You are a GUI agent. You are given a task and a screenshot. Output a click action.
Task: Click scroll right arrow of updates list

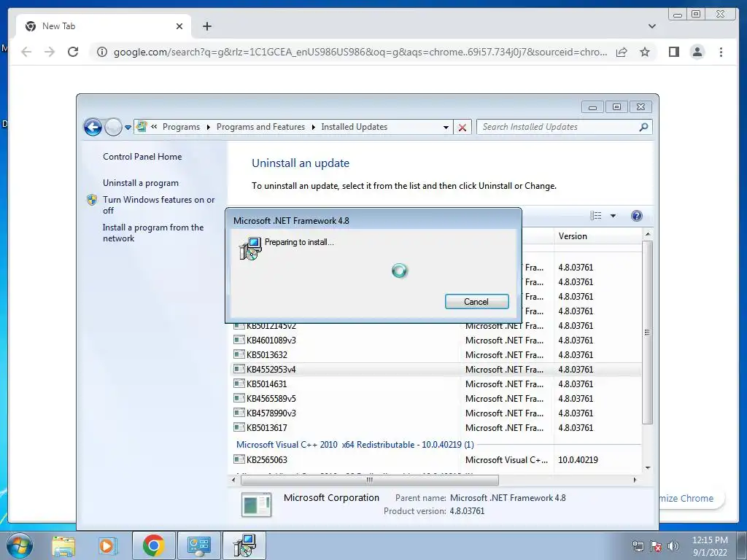pos(635,480)
